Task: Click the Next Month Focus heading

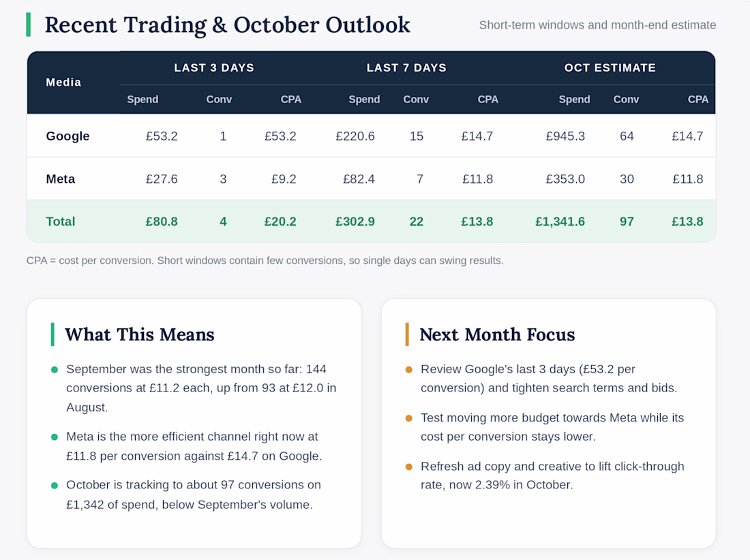Action: 498,334
